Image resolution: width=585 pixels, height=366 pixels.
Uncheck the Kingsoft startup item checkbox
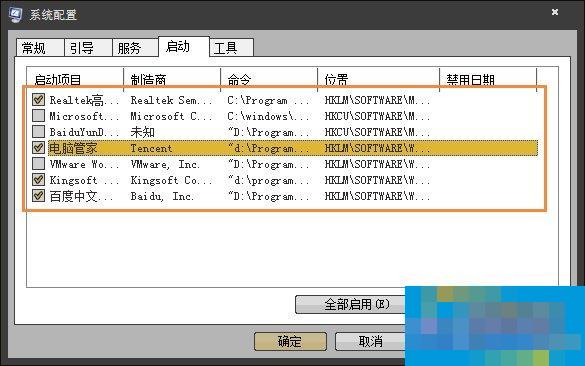click(38, 180)
